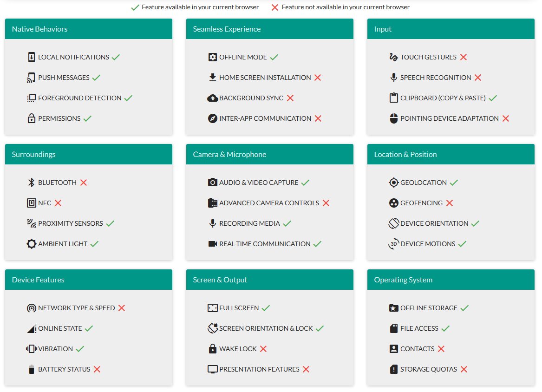The width and height of the screenshot is (542, 392).
Task: Click the Geofencing icon
Action: pyautogui.click(x=394, y=203)
